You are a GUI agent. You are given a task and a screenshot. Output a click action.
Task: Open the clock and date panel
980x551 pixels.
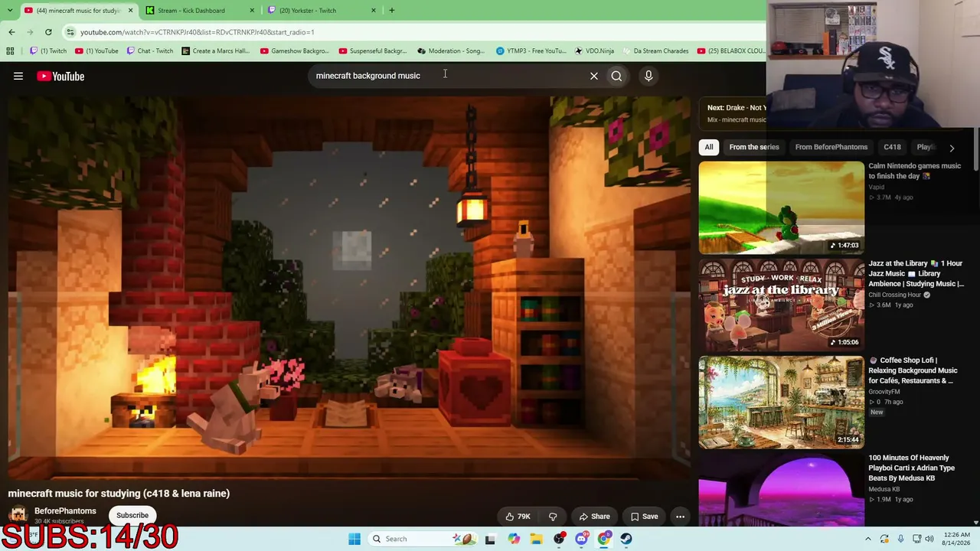[957, 539]
